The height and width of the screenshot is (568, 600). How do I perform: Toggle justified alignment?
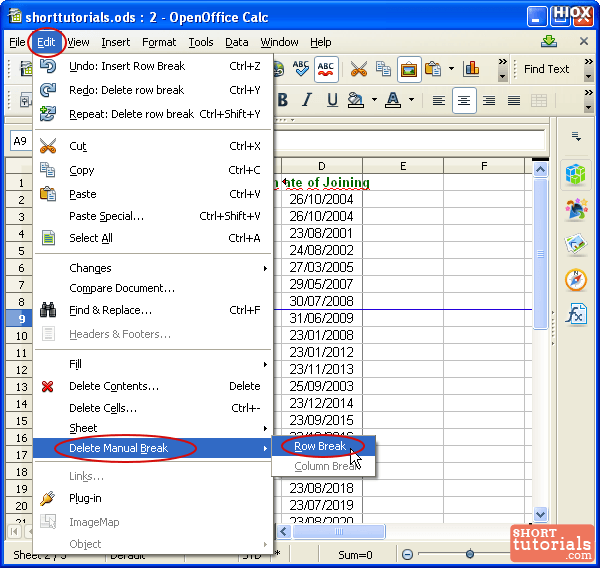click(514, 101)
